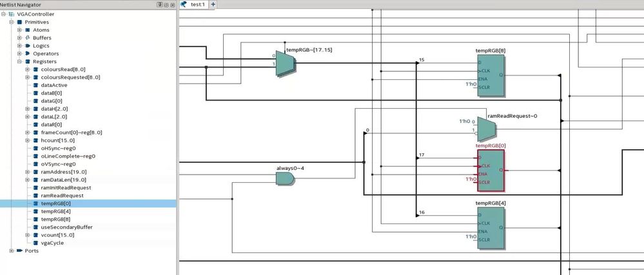Click the register icon beside ramInitReadRequest
This screenshot has height=275, width=644.
point(35,187)
